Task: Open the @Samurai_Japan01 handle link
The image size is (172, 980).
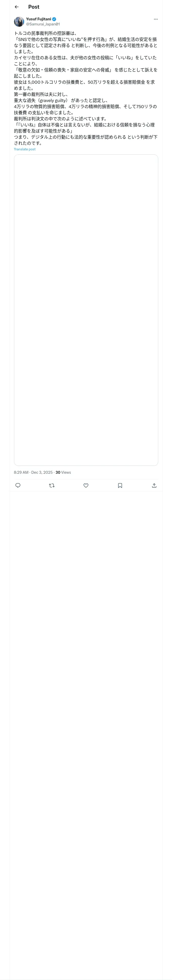Action: click(x=43, y=24)
